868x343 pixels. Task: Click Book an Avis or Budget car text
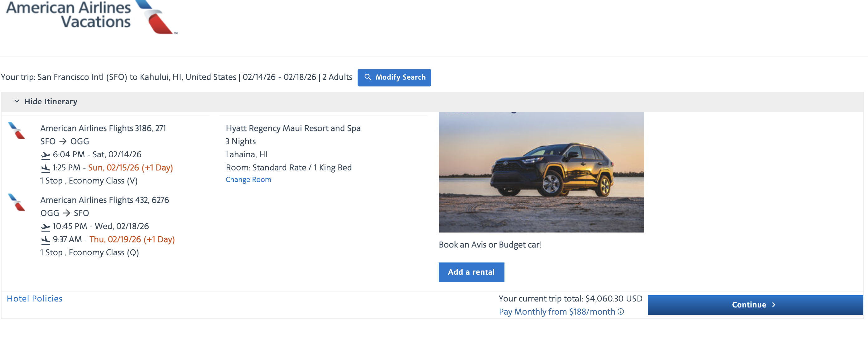[490, 245]
